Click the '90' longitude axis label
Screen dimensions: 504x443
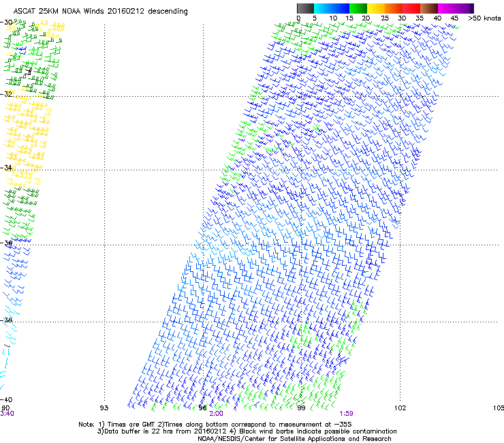[5, 408]
